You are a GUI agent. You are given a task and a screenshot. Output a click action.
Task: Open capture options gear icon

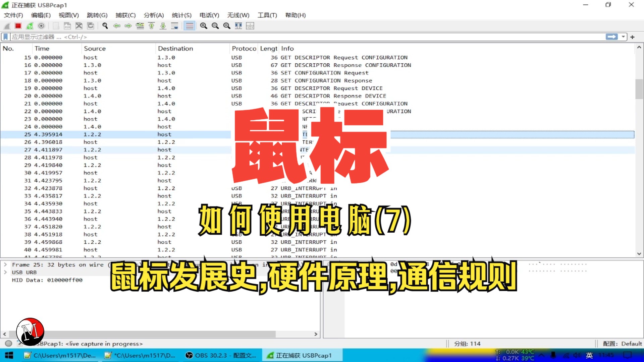coord(41,26)
